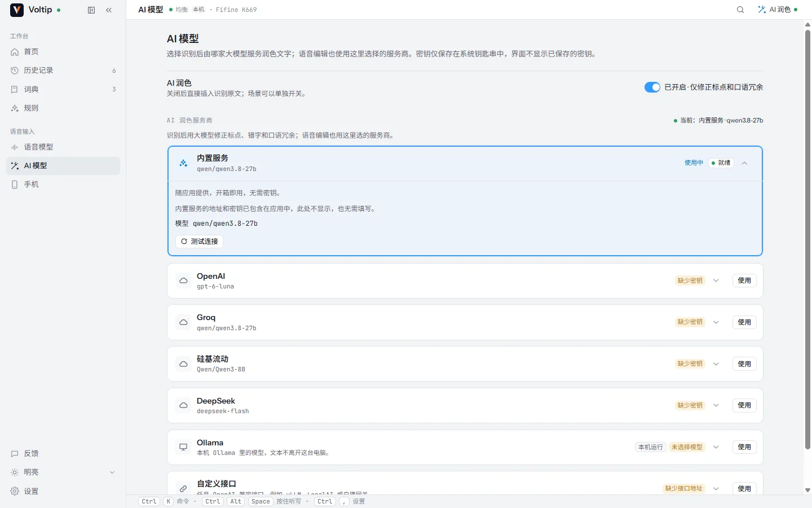Open 词典 in sidebar
Screen dimensions: 812x508
(63, 89)
